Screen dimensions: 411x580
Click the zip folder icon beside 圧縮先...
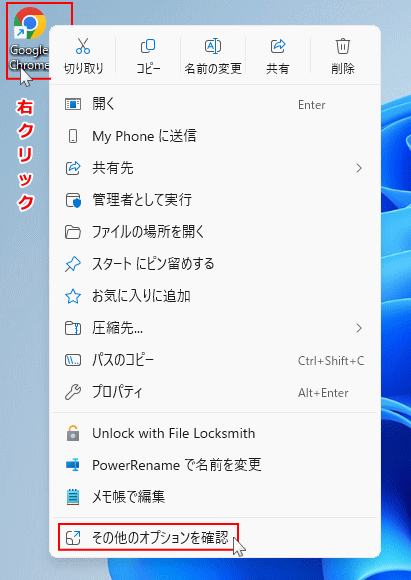(73, 328)
